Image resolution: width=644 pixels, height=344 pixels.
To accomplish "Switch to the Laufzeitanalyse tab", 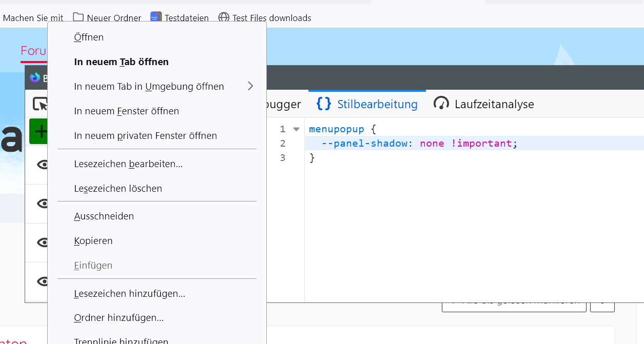I will [494, 105].
